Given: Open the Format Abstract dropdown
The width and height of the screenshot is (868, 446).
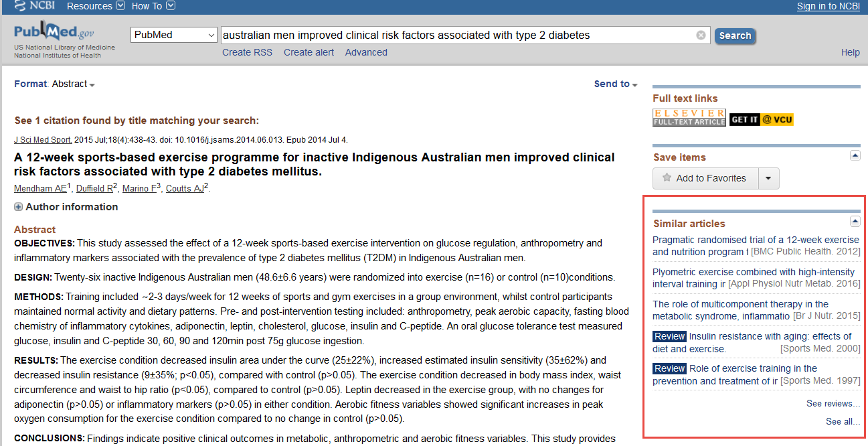Looking at the screenshot, I should point(73,84).
